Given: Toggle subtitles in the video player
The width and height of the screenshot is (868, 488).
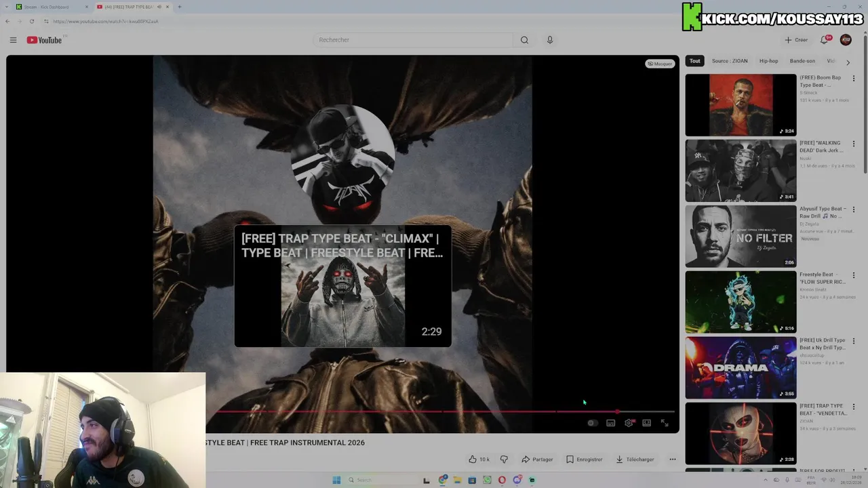Looking at the screenshot, I should [x=611, y=423].
